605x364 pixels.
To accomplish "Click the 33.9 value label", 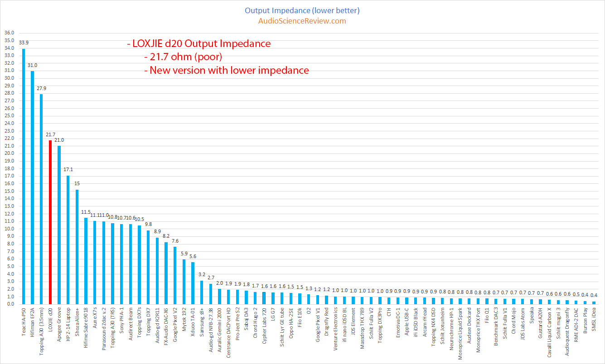I will [24, 43].
